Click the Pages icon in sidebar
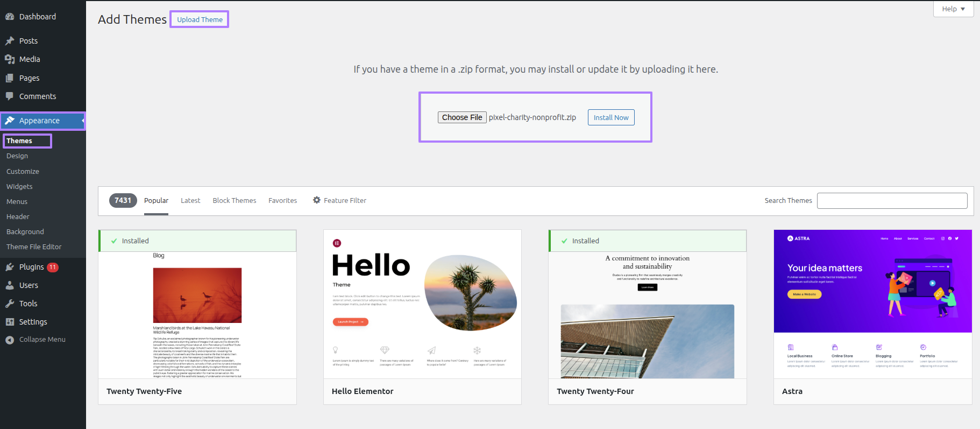980x429 pixels. point(10,78)
